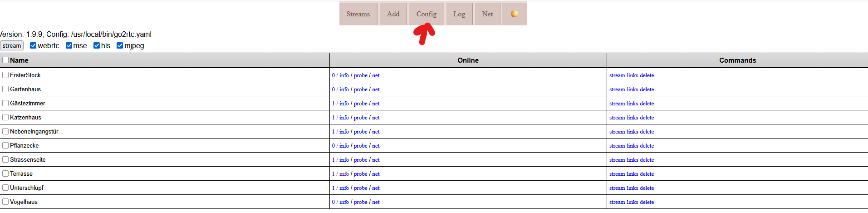Toggle the dark mode theme icon

pos(515,14)
